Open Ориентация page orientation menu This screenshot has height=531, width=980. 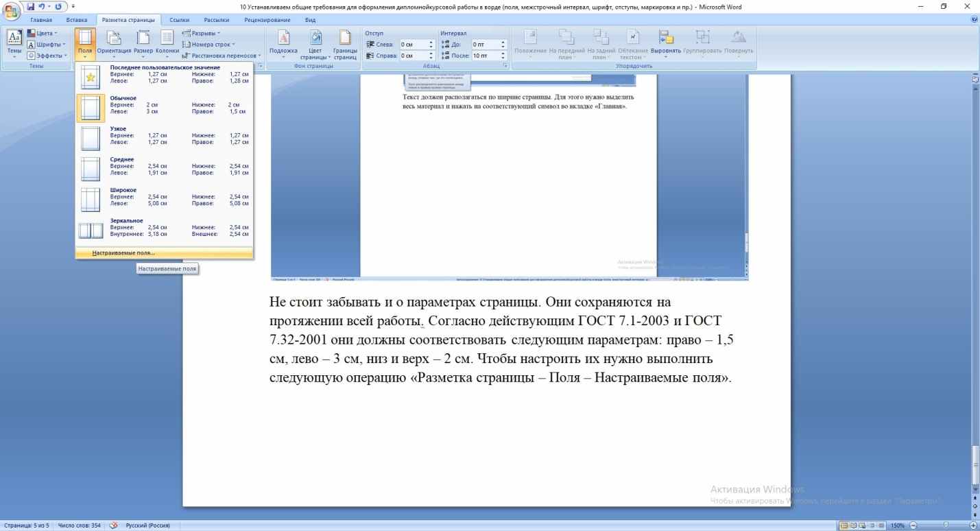114,43
